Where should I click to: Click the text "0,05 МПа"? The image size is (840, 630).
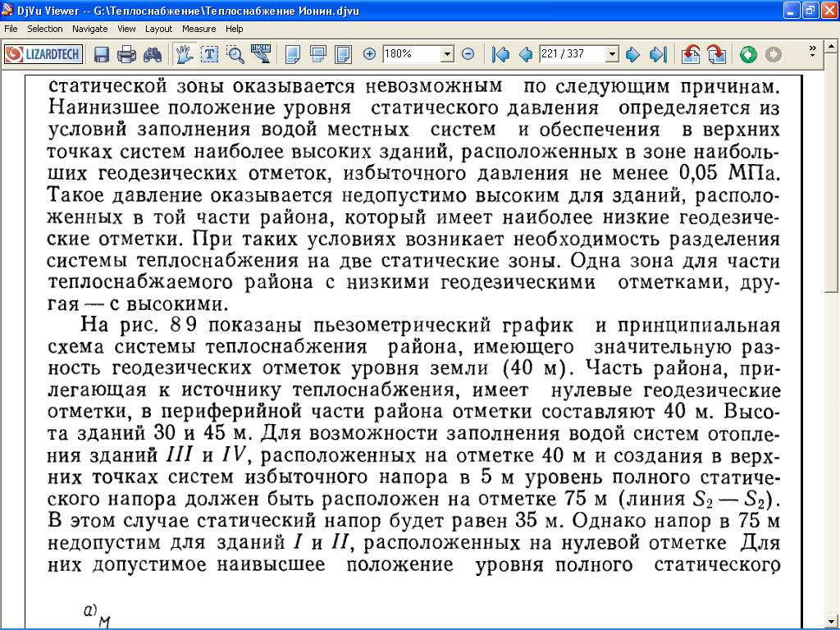[729, 173]
